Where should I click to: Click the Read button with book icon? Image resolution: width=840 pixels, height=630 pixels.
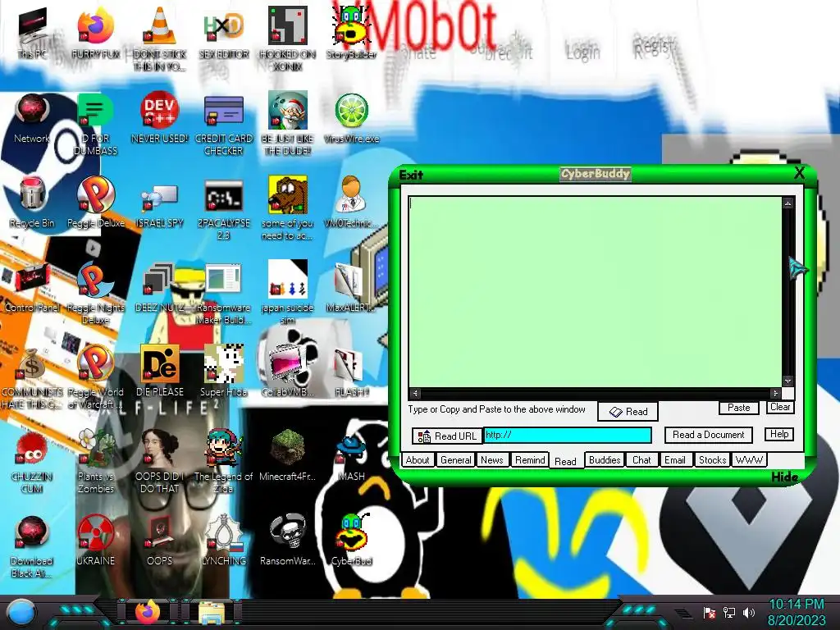pos(628,412)
